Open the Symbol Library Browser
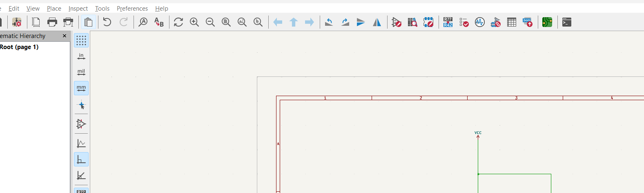 coord(412,22)
